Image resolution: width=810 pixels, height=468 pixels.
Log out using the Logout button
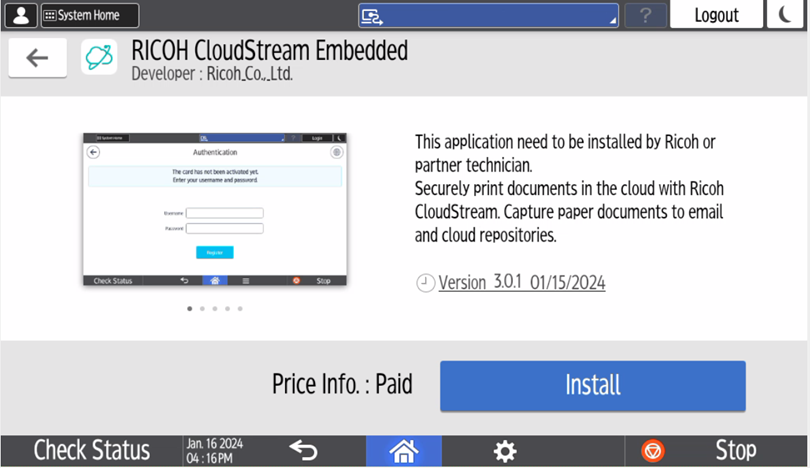click(716, 15)
